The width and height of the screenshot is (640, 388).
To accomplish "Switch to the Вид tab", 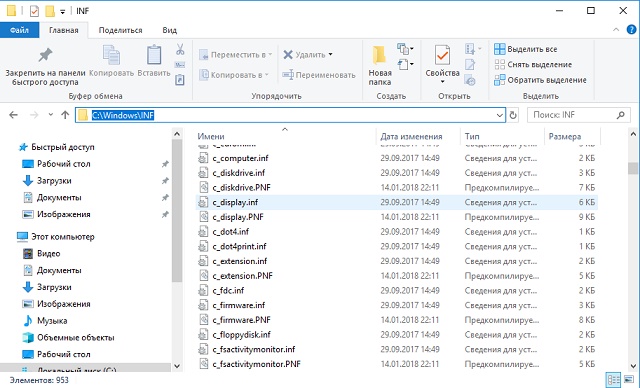I will [x=169, y=30].
